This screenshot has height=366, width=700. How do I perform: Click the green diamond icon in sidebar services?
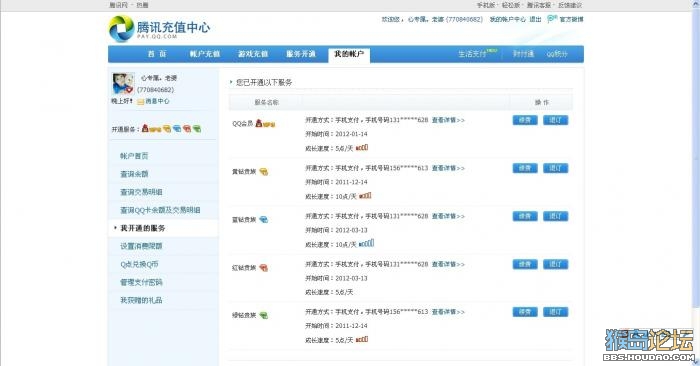pos(196,129)
